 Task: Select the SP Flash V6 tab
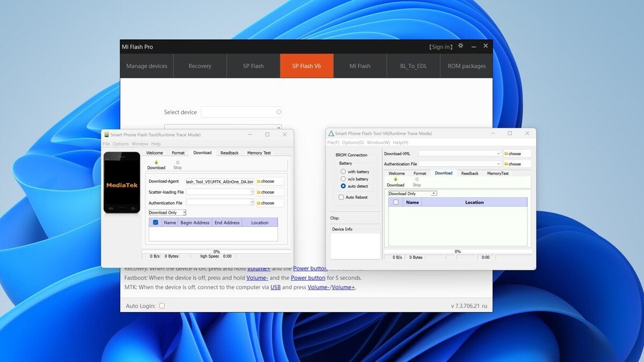306,66
